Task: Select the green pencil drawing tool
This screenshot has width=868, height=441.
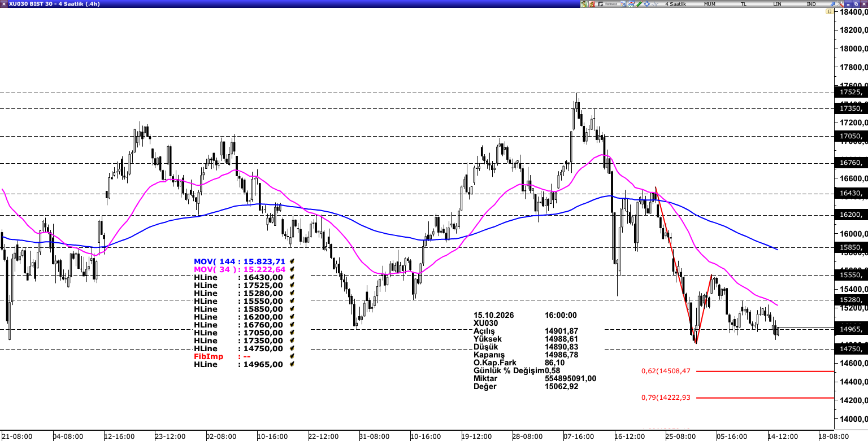Action: click(x=639, y=4)
